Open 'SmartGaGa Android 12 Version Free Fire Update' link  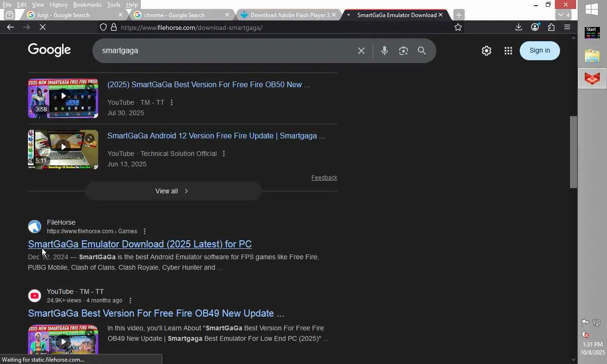216,136
